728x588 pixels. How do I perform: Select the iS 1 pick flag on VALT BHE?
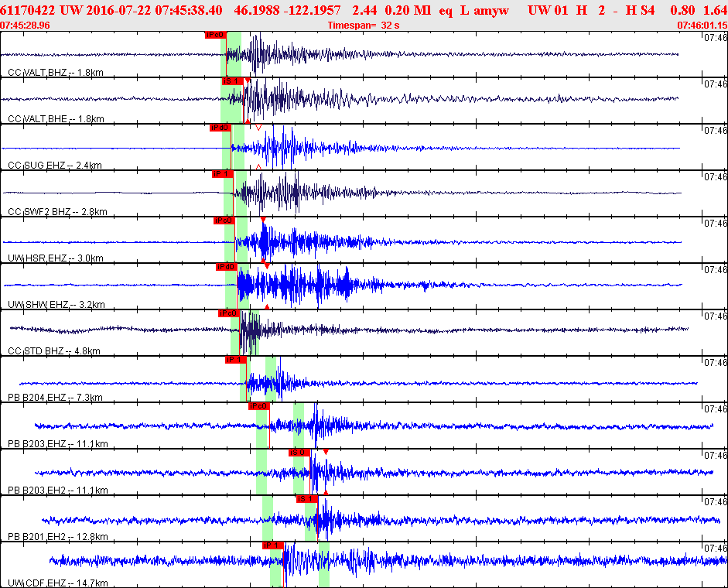click(232, 81)
